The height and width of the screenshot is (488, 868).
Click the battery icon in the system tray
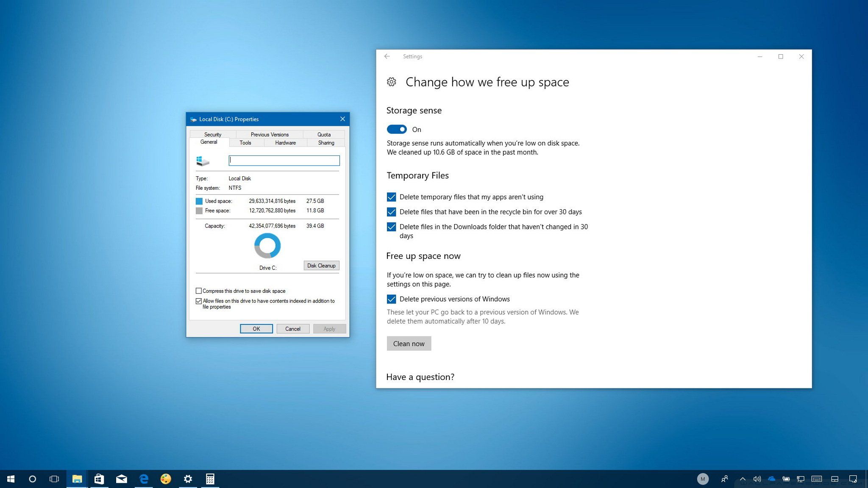pyautogui.click(x=785, y=479)
